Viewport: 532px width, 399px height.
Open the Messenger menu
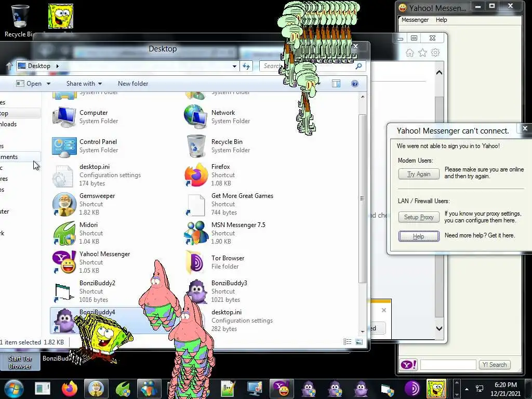[x=415, y=20]
